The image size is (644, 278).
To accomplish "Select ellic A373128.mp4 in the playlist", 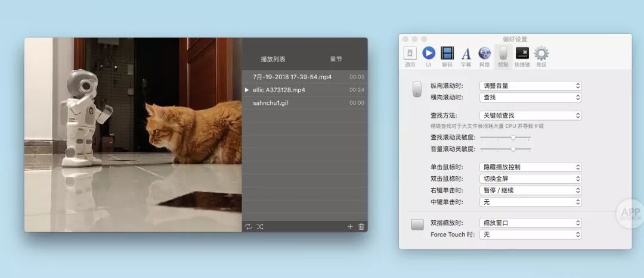I will (305, 90).
